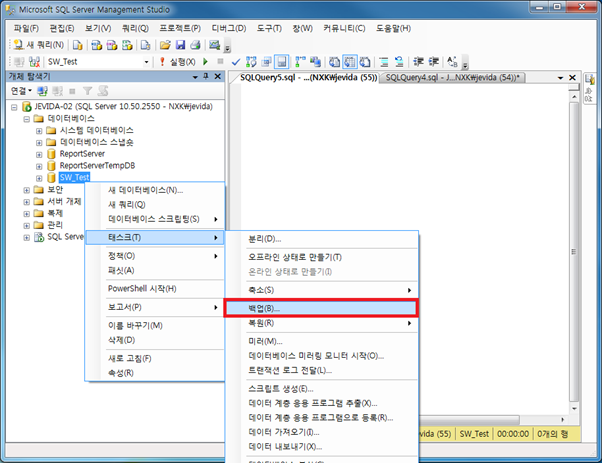
Task: Choose 데이터 가져오기(I)... menu entry
Action: (322, 432)
